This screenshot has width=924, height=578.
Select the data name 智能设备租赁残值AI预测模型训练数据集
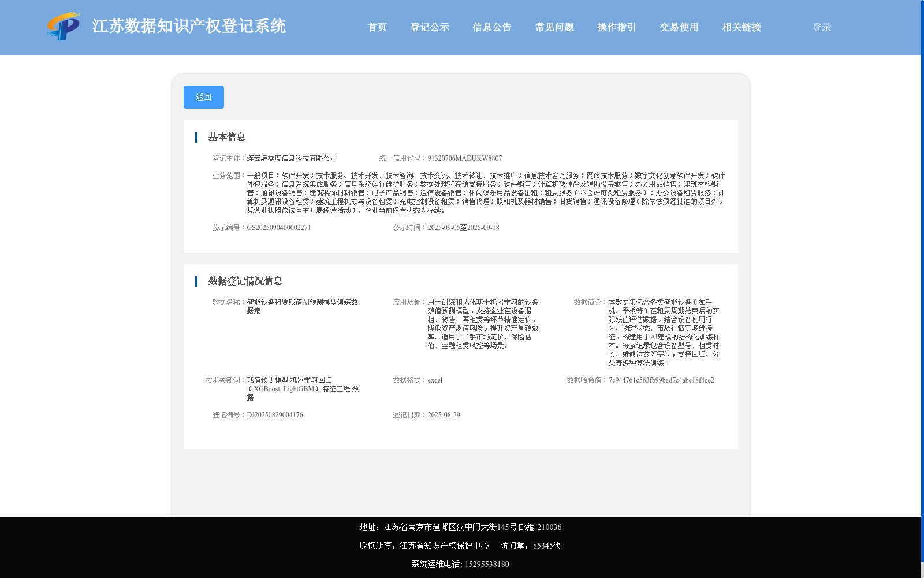[x=303, y=306]
